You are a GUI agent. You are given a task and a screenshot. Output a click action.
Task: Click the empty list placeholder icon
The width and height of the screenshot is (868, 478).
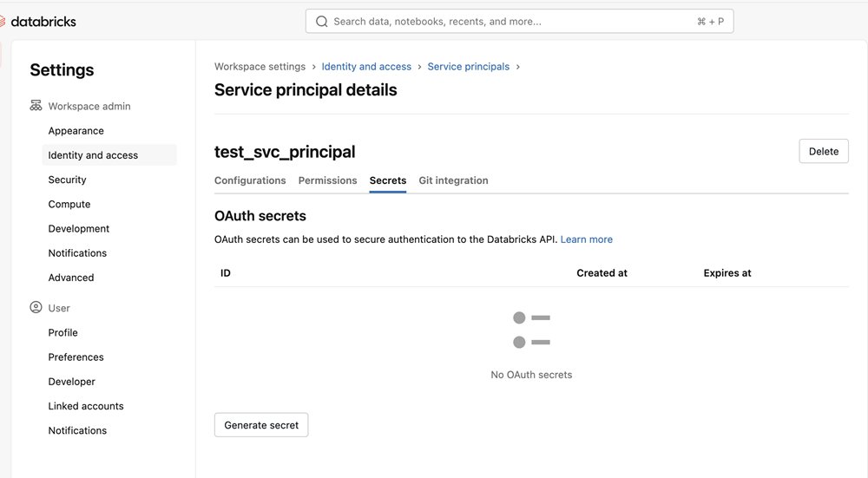531,330
